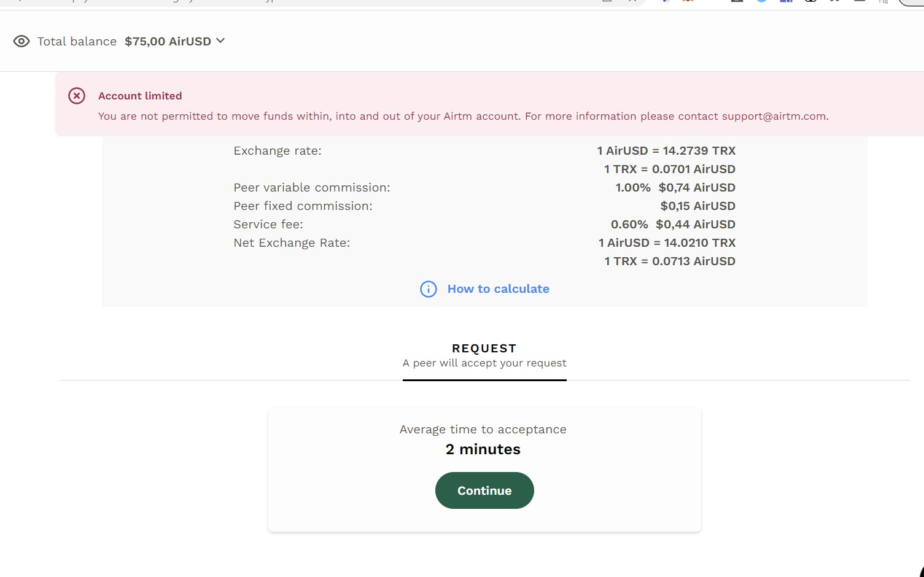
Task: Select the 0.60% $0,44 AirUSD value
Action: [673, 224]
